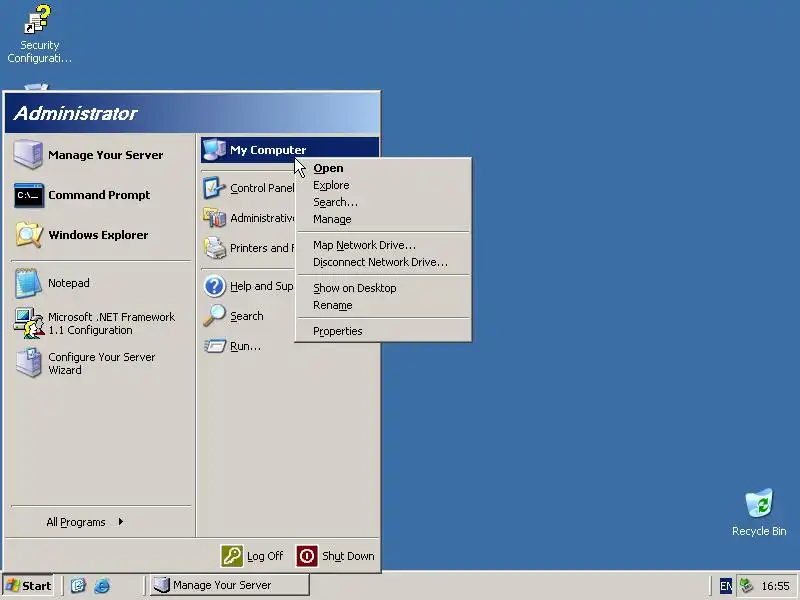Click the Help and Support question mark icon

(214, 286)
